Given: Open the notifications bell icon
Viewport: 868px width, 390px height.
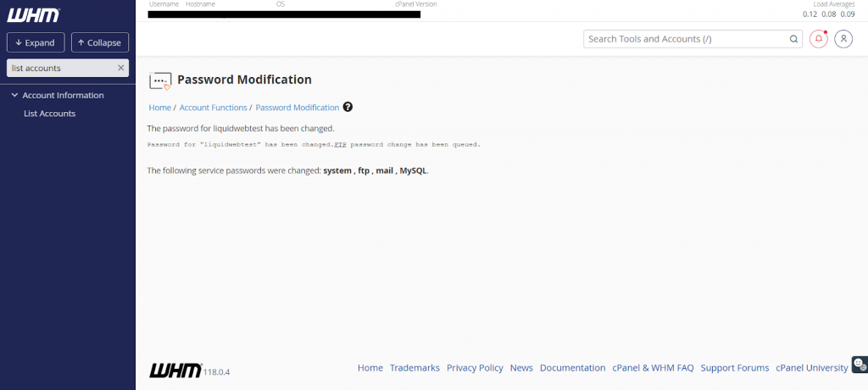Looking at the screenshot, I should coord(819,39).
